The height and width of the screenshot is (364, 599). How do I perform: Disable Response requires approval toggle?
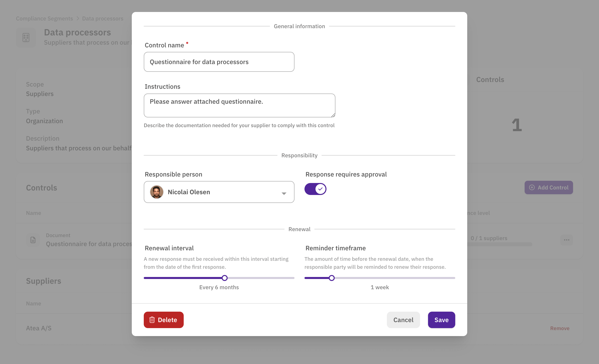pos(315,189)
